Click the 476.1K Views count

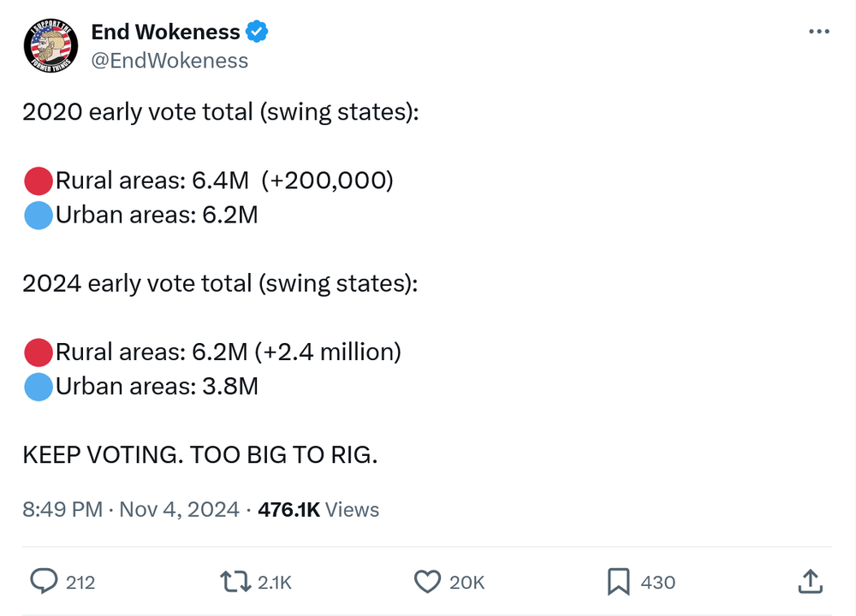pyautogui.click(x=318, y=510)
